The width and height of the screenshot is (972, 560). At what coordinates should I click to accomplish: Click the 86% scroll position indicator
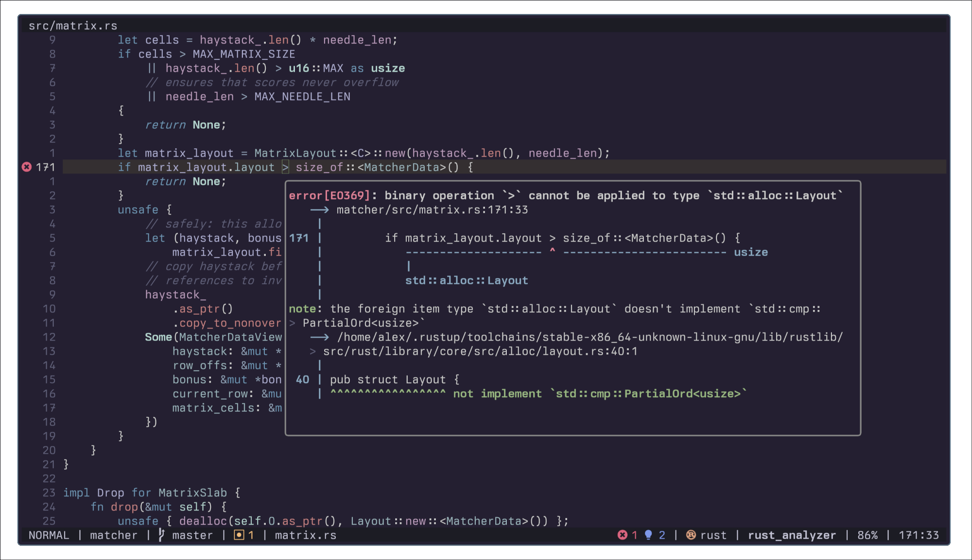[x=867, y=535]
